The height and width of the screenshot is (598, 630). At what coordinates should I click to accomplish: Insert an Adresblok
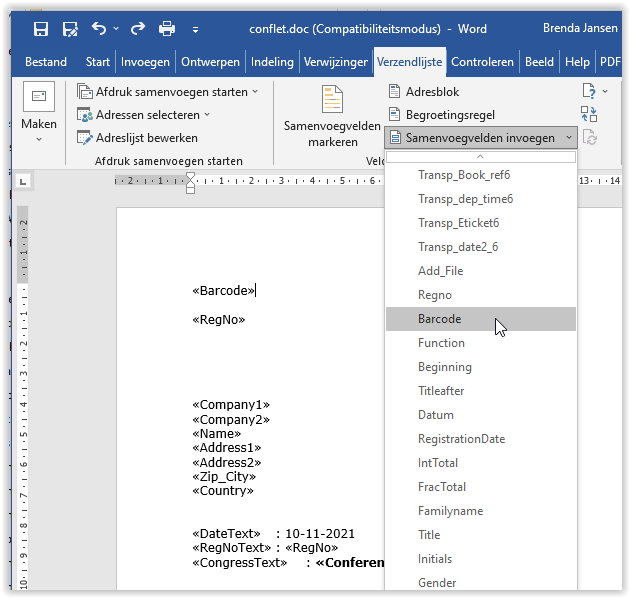tap(424, 92)
